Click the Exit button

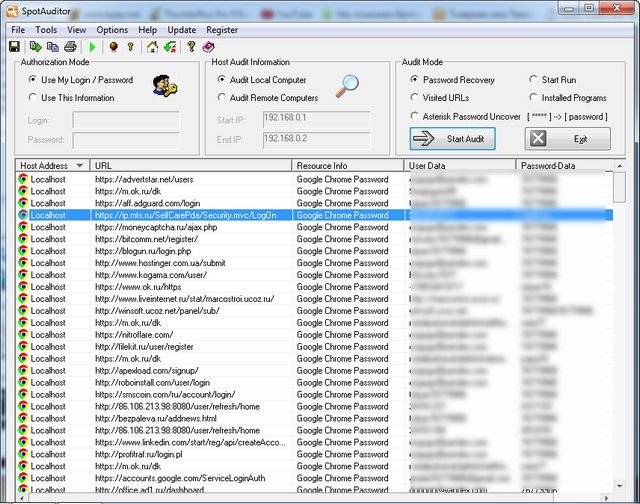coord(568,139)
